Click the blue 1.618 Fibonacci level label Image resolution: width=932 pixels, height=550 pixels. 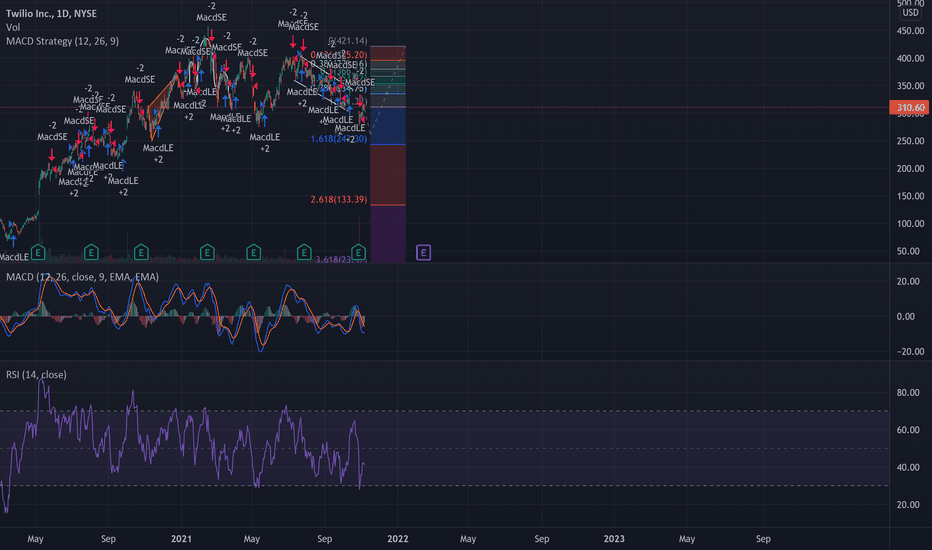tap(339, 139)
